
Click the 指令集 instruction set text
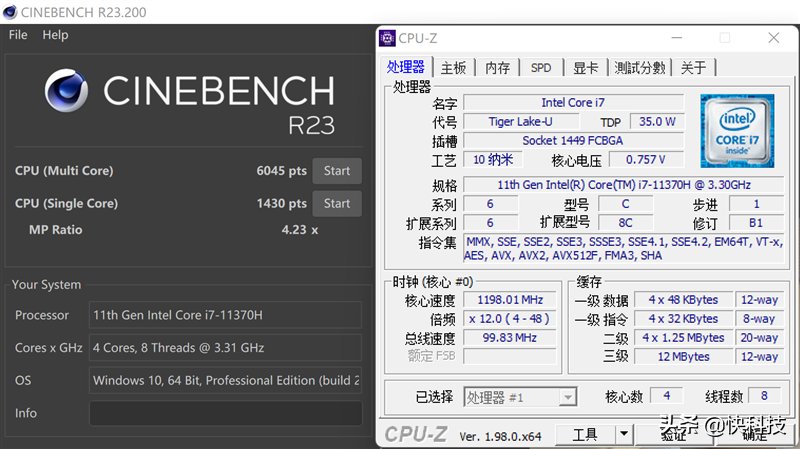623,248
